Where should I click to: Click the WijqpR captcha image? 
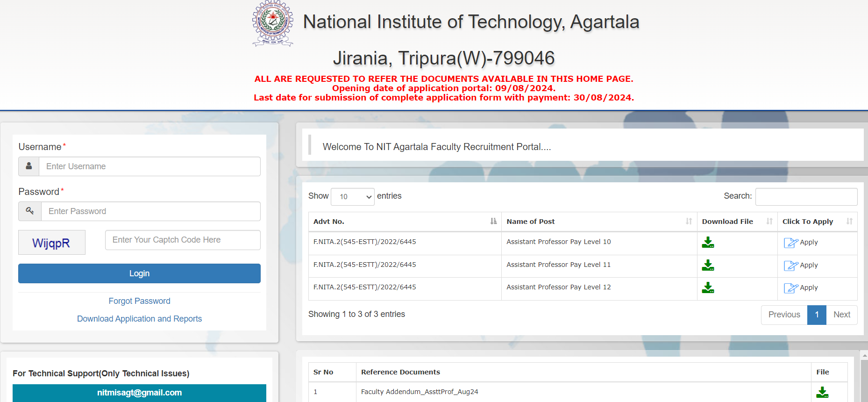pyautogui.click(x=52, y=243)
